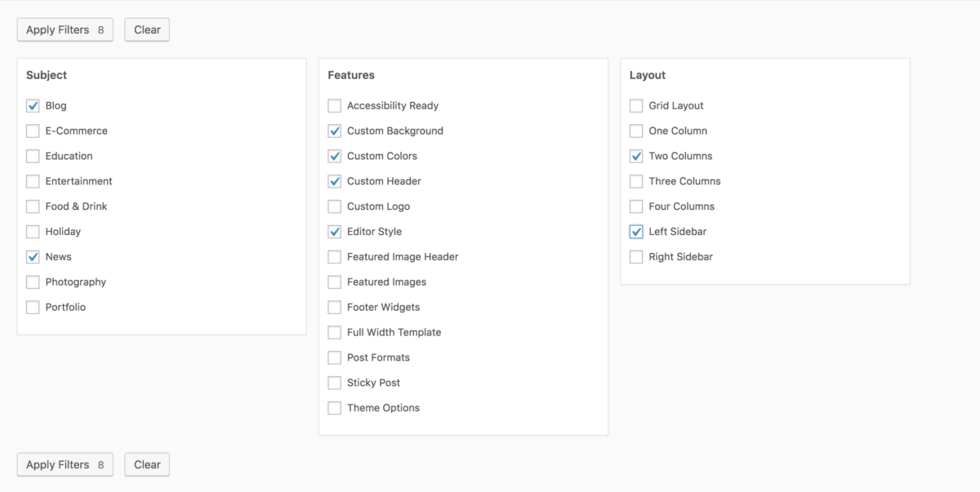Uncheck the Custom Background feature

(x=334, y=131)
